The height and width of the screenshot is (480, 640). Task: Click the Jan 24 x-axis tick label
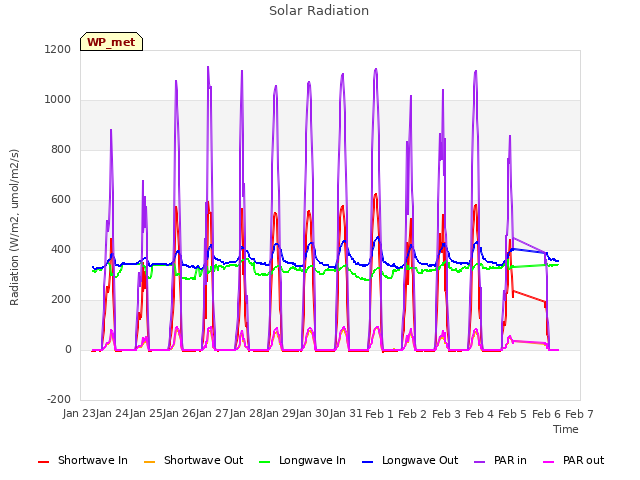coord(112,413)
